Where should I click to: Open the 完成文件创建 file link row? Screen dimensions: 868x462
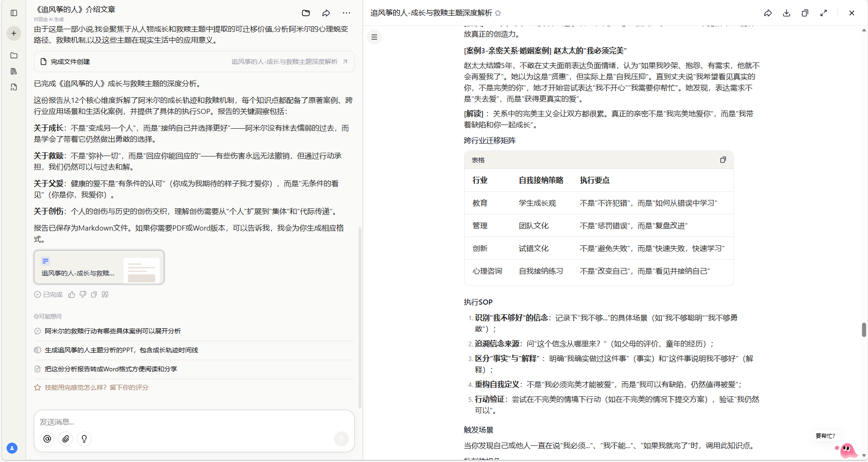[x=194, y=62]
